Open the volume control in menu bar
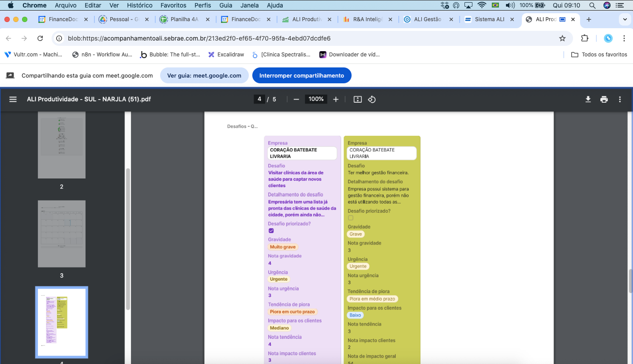This screenshot has width=633, height=364. click(510, 5)
